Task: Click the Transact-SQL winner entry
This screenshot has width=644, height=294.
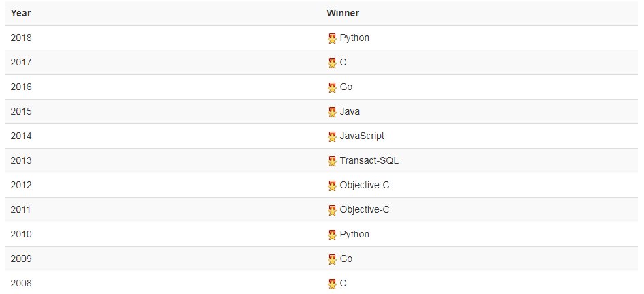Action: click(369, 161)
